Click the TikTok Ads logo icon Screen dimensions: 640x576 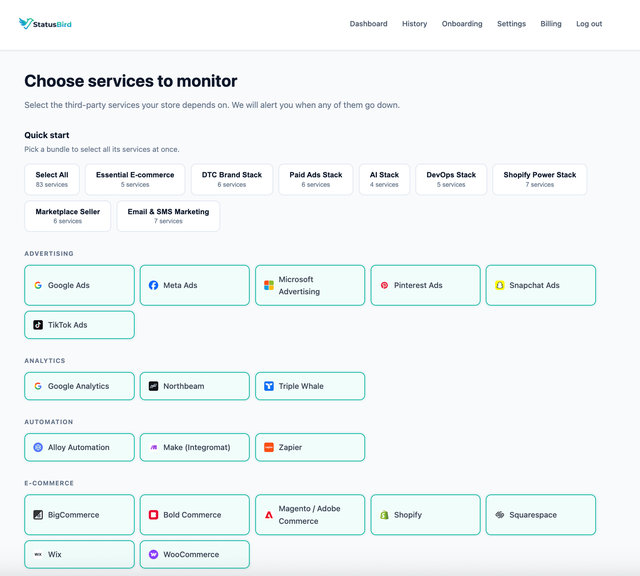pyautogui.click(x=38, y=325)
